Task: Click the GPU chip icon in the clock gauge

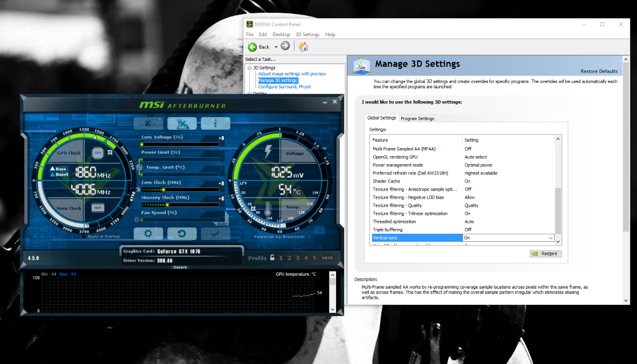Action: point(97,153)
